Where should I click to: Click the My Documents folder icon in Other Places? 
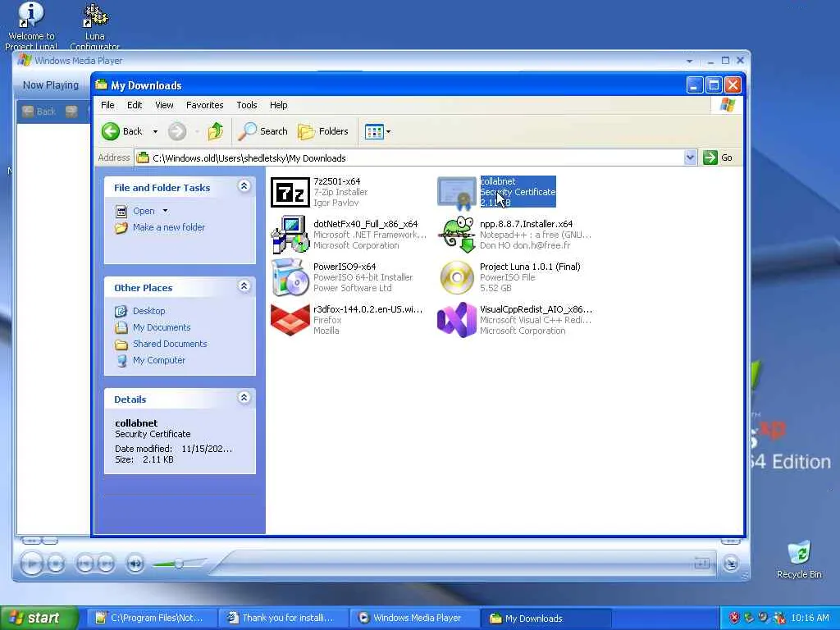(x=121, y=327)
